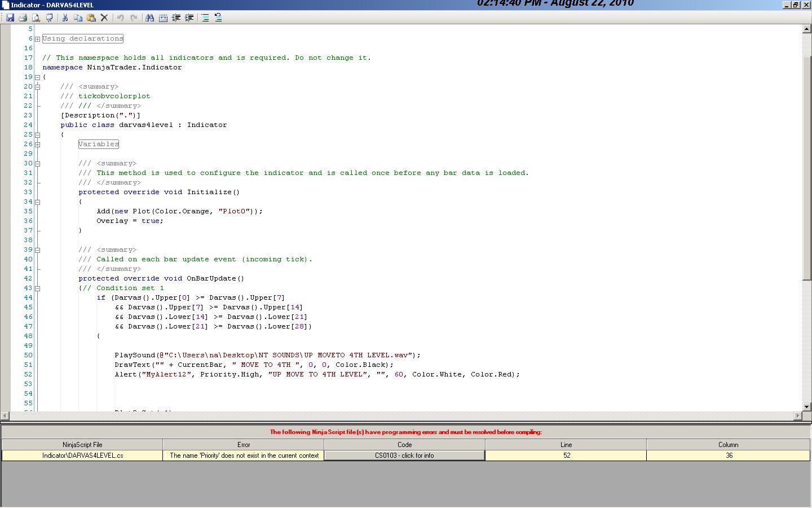Click the '// Condition set 1' comment
Viewport: 812px width, 508px height.
[123, 288]
